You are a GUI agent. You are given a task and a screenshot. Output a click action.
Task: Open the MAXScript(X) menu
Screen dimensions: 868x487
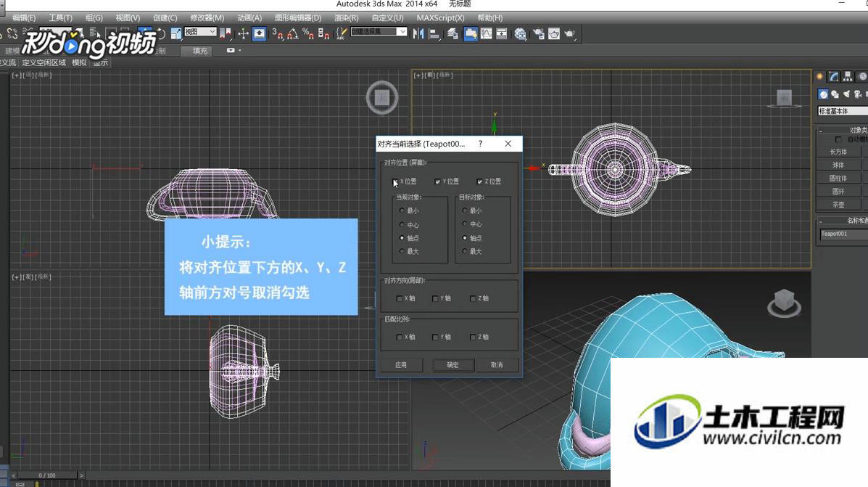point(441,17)
